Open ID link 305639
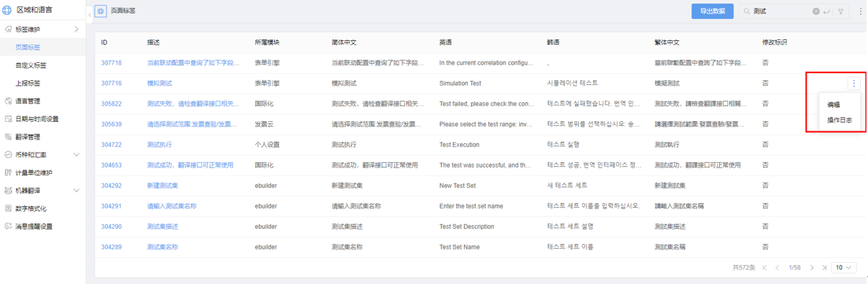Viewport: 868px width, 284px height. coord(111,124)
